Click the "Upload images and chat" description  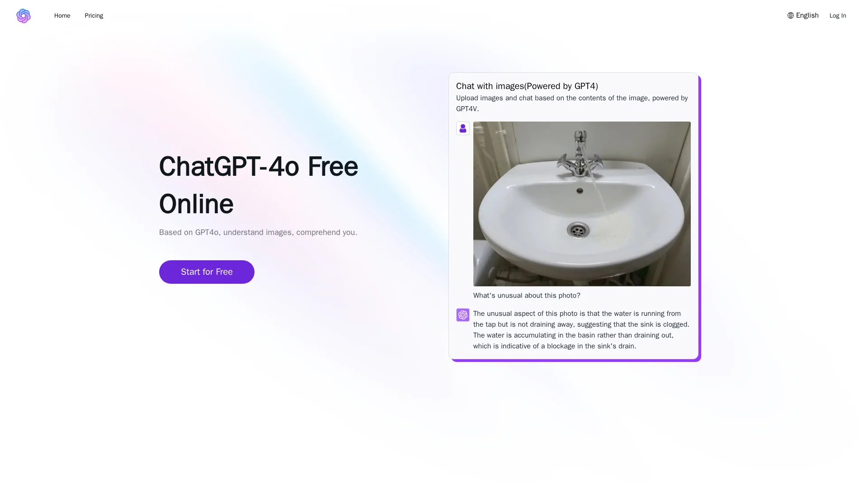click(x=572, y=103)
